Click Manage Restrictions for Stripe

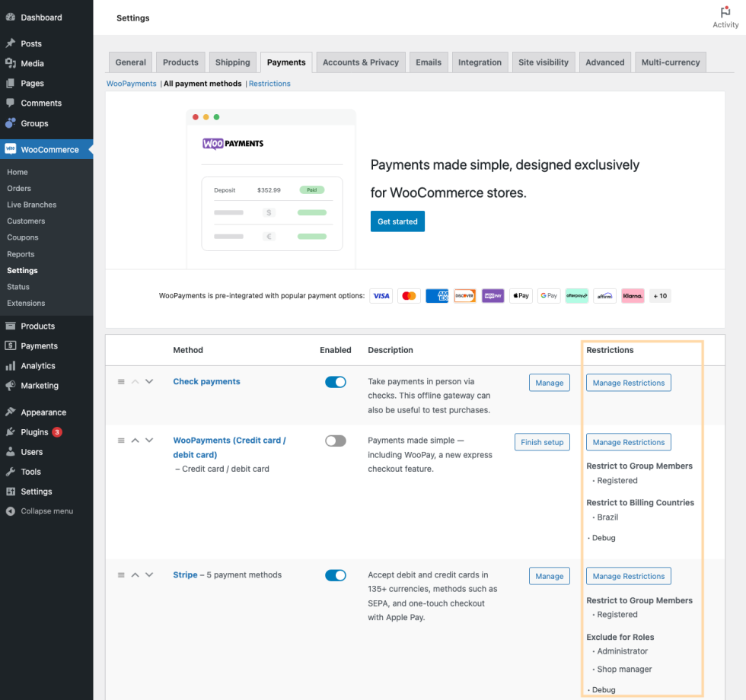click(x=629, y=576)
